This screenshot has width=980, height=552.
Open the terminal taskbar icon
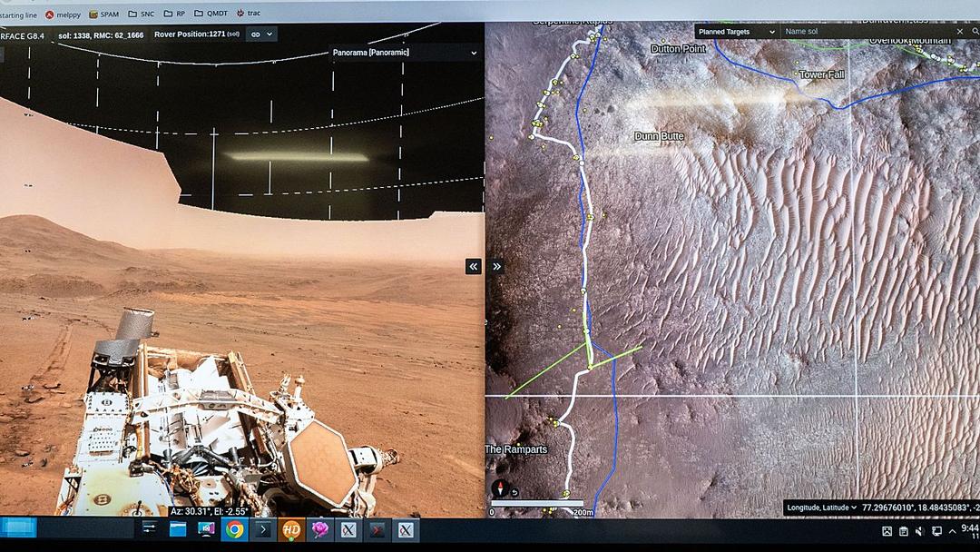[x=263, y=530]
